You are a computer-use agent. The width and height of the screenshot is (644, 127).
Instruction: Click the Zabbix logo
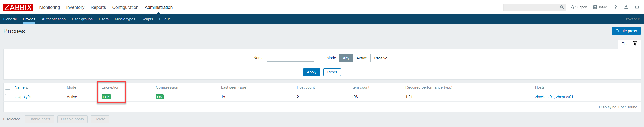click(x=18, y=7)
